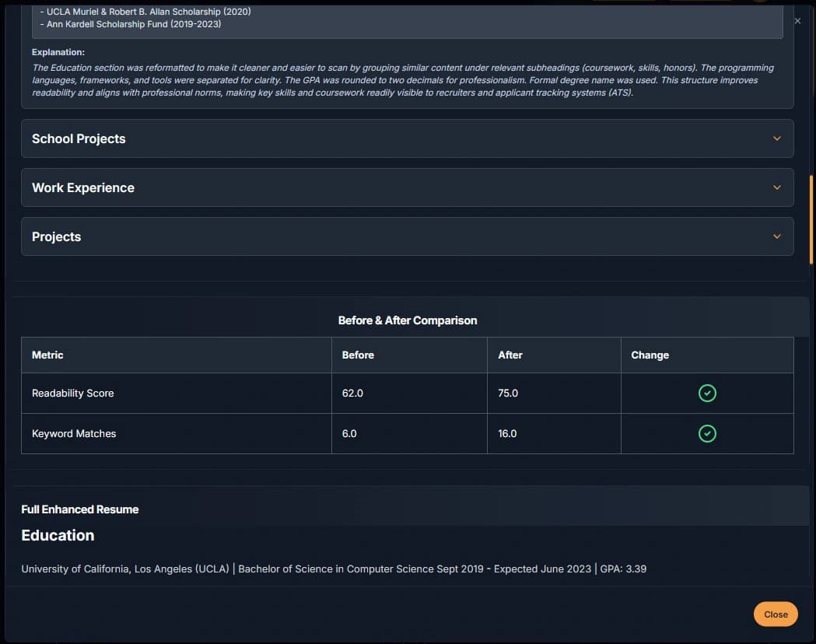Dismiss the explanation panel with the X icon
This screenshot has height=644, width=816.
pyautogui.click(x=797, y=21)
